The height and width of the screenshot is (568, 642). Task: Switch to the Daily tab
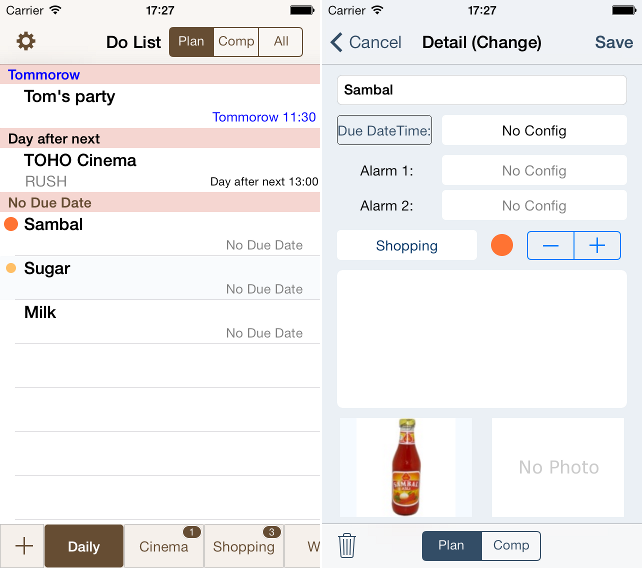(x=84, y=546)
